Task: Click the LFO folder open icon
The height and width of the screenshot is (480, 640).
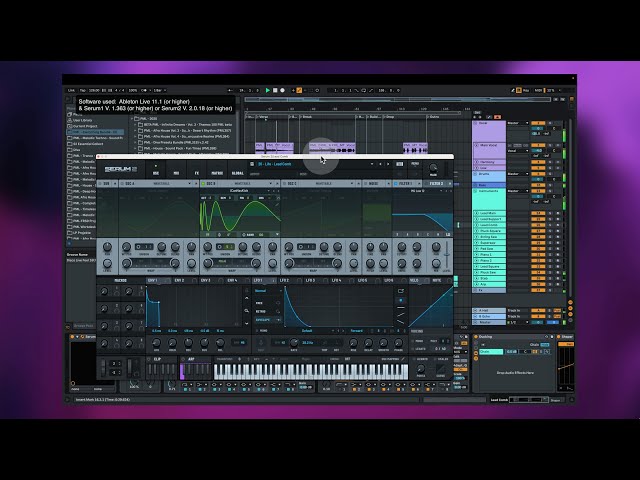Action: 401,291
